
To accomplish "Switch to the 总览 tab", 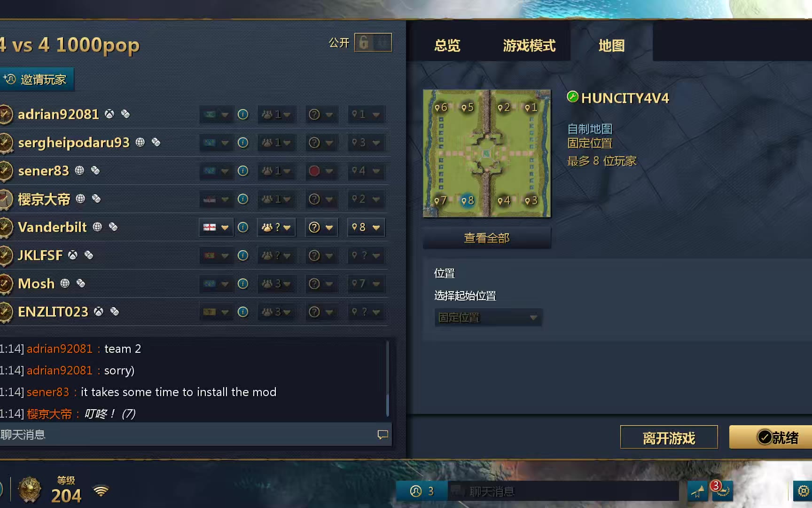I will pos(447,46).
